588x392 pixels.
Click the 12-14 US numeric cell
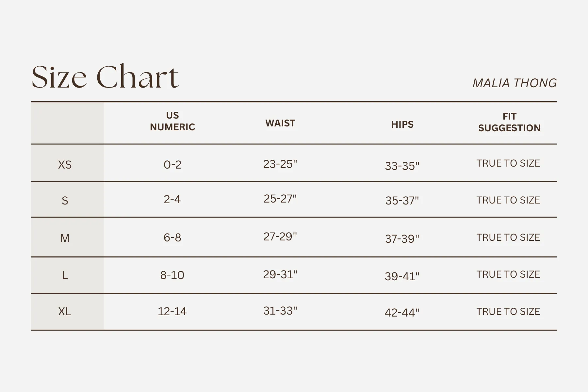pyautogui.click(x=172, y=311)
